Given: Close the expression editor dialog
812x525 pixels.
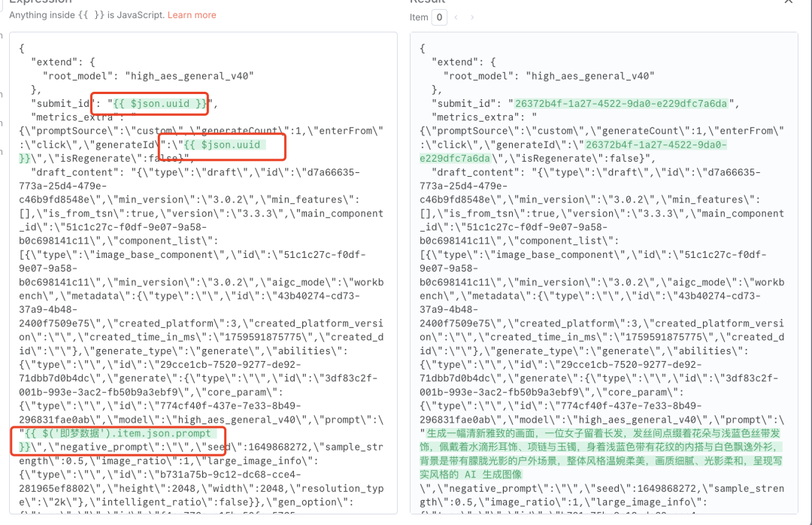Looking at the screenshot, I should tap(787, 2).
